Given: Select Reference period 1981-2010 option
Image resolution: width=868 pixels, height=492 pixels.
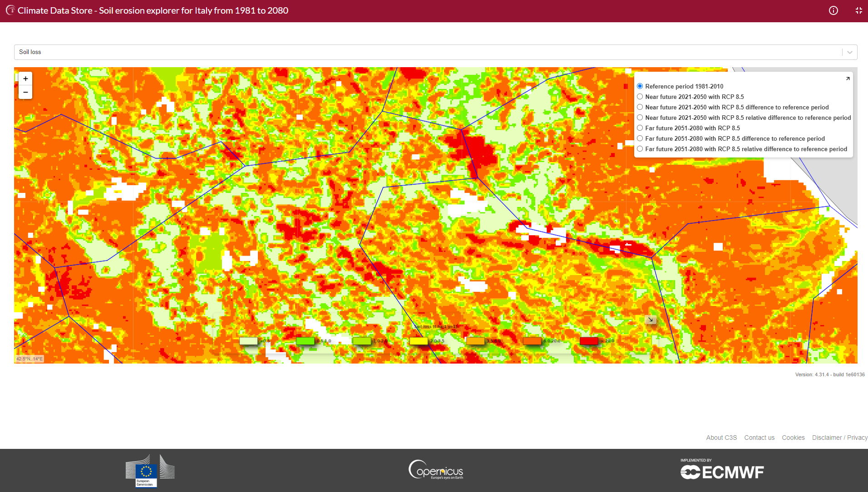Looking at the screenshot, I should click(x=640, y=86).
